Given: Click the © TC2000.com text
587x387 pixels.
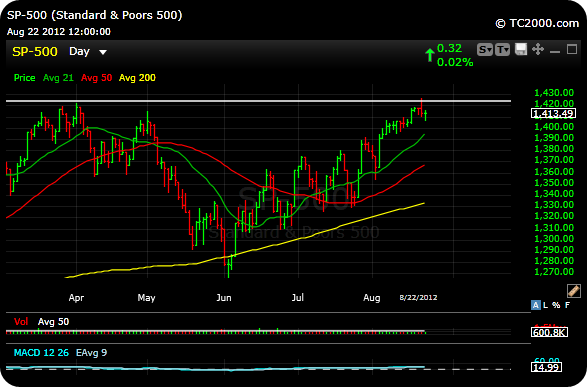Looking at the screenshot, I should pyautogui.click(x=537, y=23).
